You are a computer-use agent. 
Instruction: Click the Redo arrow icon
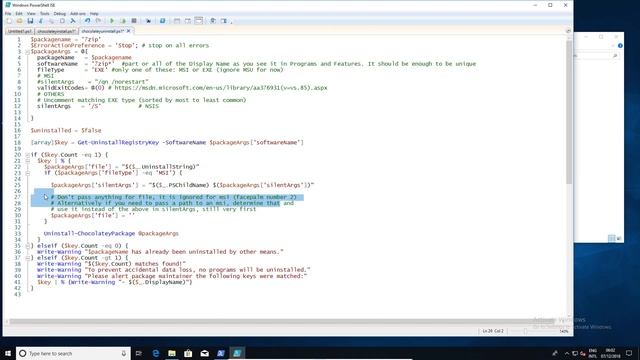(98, 20)
